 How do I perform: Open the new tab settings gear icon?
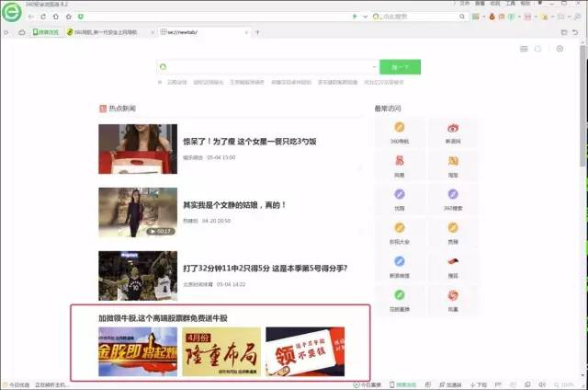(x=559, y=49)
